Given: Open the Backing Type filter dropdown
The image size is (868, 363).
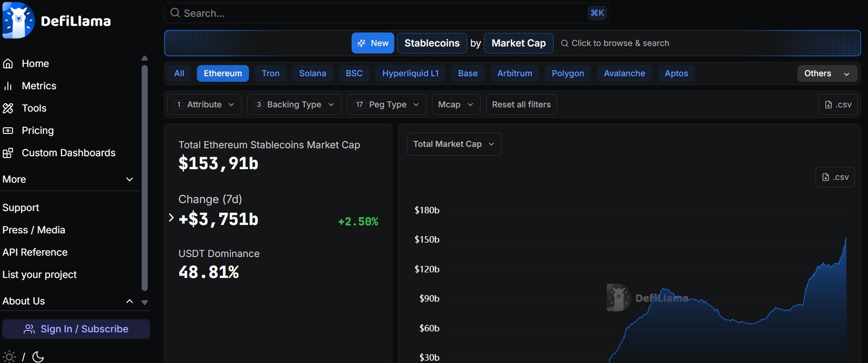Looking at the screenshot, I should tap(294, 105).
